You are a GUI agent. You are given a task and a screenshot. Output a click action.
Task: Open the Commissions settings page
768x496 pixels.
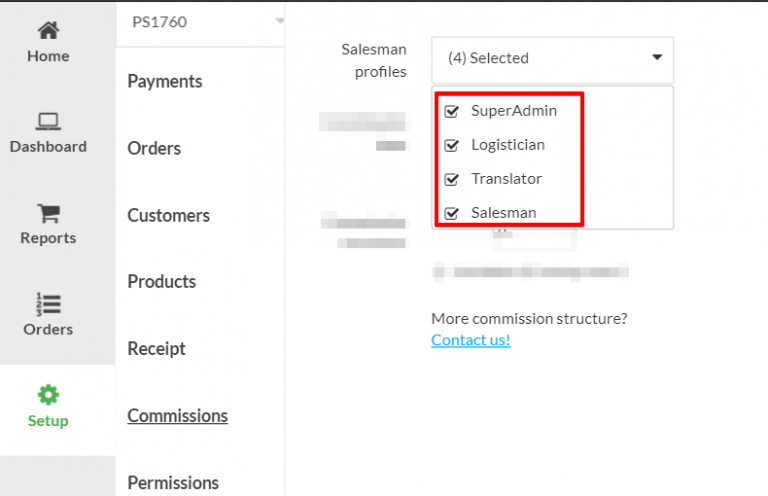177,416
